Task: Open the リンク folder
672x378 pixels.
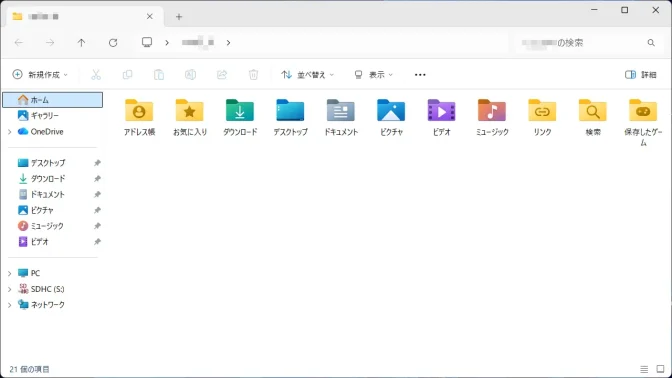Action: [x=542, y=117]
